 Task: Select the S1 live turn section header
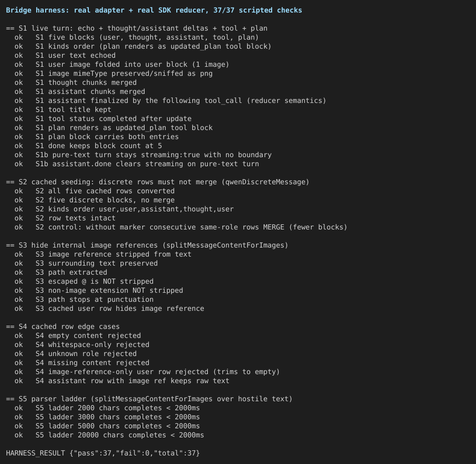tap(137, 28)
